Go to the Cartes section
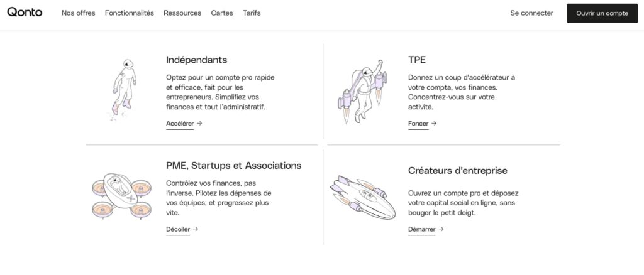644x275 pixels. [222, 13]
